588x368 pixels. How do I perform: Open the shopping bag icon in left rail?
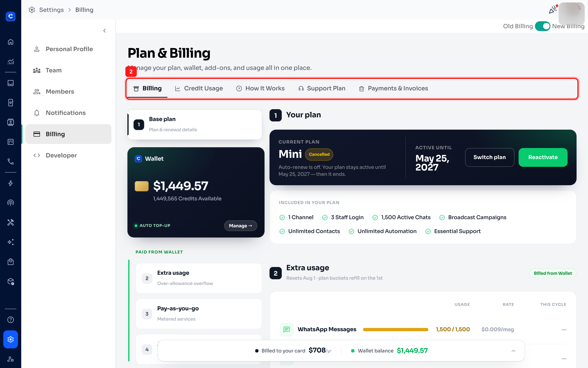pyautogui.click(x=10, y=262)
